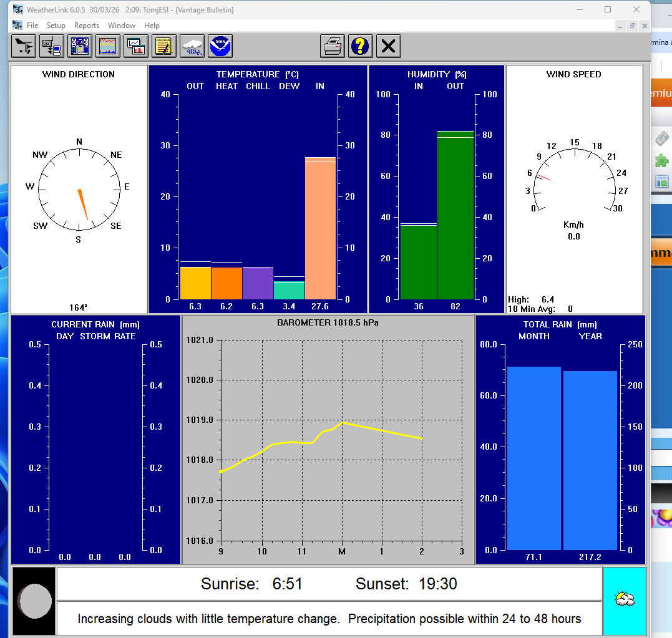Open the NOAA reports icon
This screenshot has width=672, height=638.
click(x=220, y=46)
